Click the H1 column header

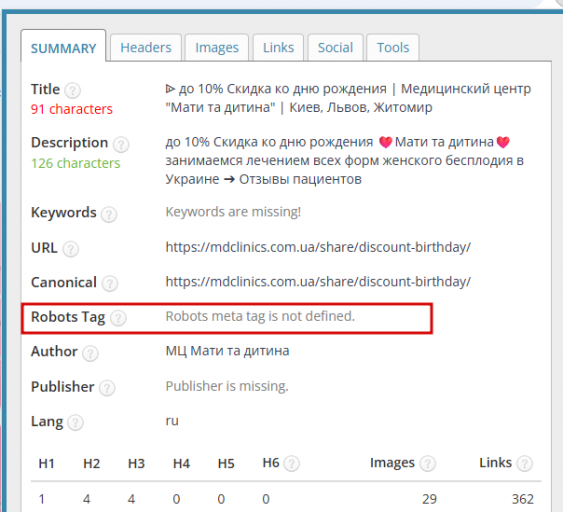(46, 464)
